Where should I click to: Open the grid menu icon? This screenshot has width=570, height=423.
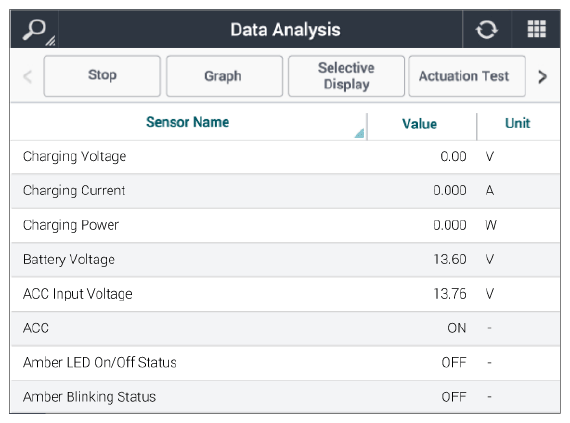tap(537, 29)
